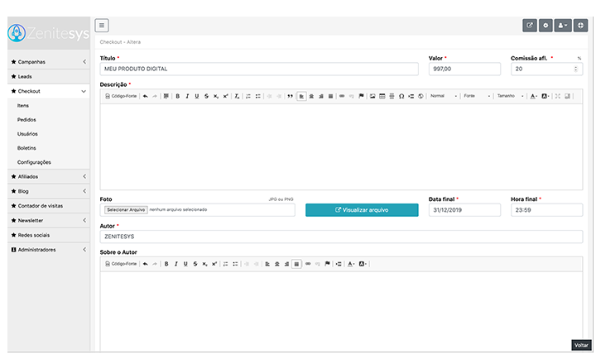Open the Fonte dropdown in Descrição toolbar
This screenshot has width=596, height=364.
tap(477, 96)
